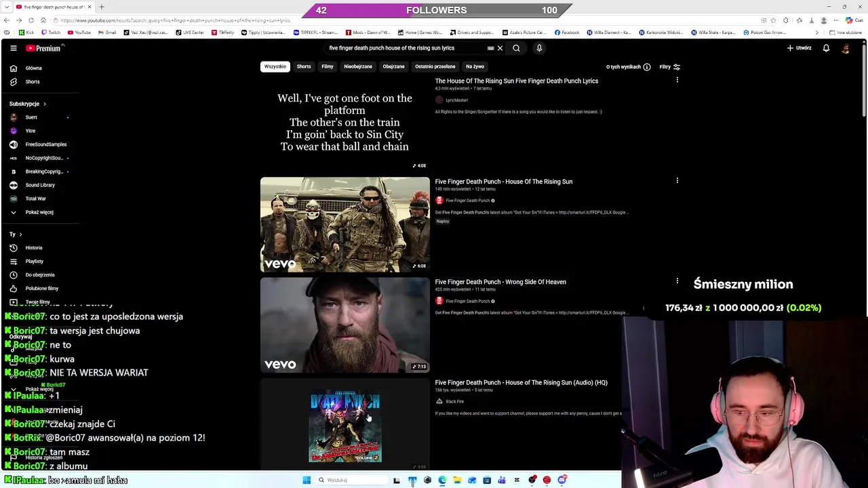Image resolution: width=868 pixels, height=488 pixels.
Task: Open the Windows Start menu
Action: (x=307, y=480)
